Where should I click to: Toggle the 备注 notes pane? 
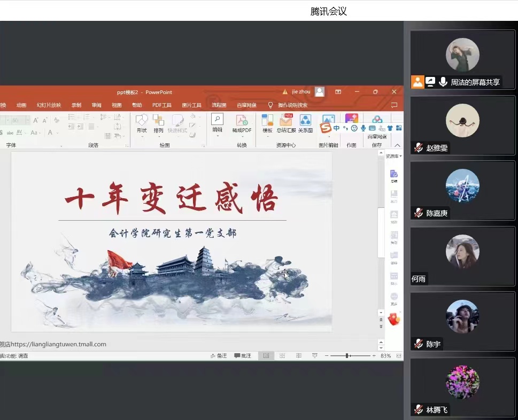point(219,356)
